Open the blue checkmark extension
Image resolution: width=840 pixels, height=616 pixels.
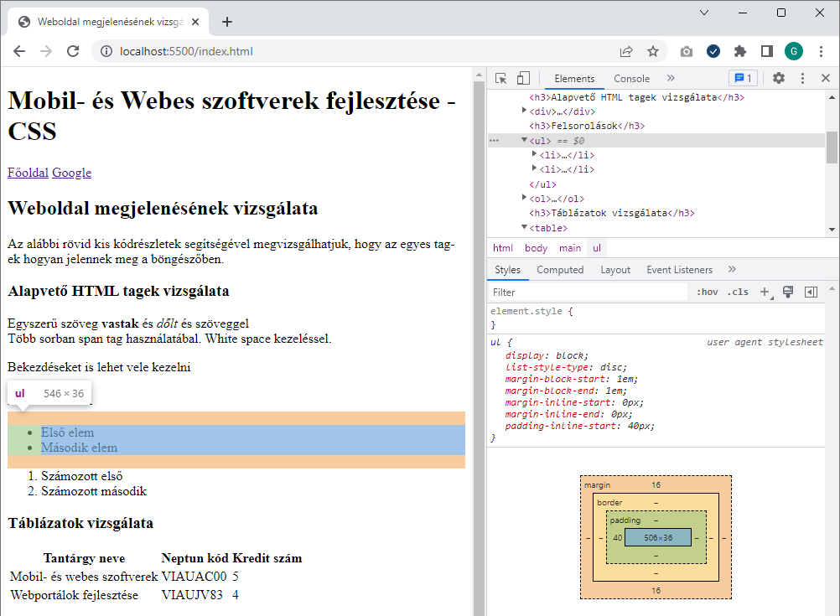point(713,51)
